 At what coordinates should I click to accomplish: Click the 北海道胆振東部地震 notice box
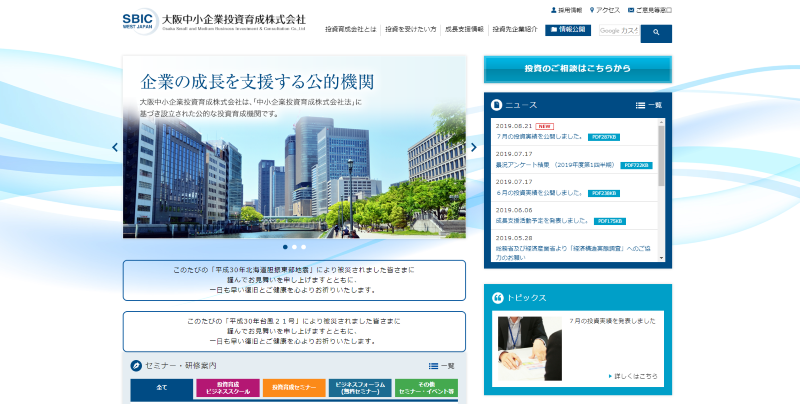(x=294, y=281)
